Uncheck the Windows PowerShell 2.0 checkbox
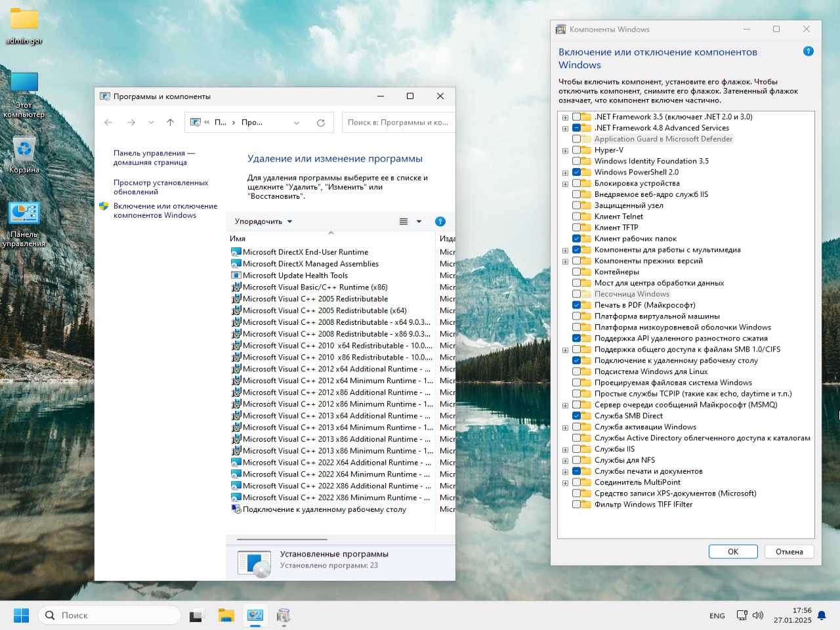This screenshot has height=630, width=840. pos(576,173)
